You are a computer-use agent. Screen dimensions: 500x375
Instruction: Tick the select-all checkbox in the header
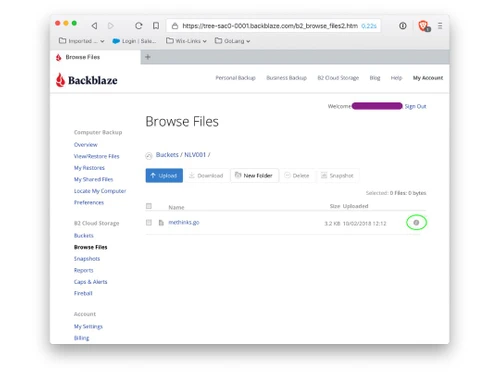(149, 206)
